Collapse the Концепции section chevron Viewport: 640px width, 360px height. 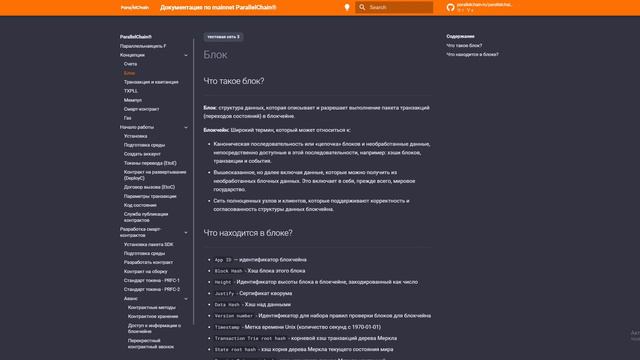(186, 55)
